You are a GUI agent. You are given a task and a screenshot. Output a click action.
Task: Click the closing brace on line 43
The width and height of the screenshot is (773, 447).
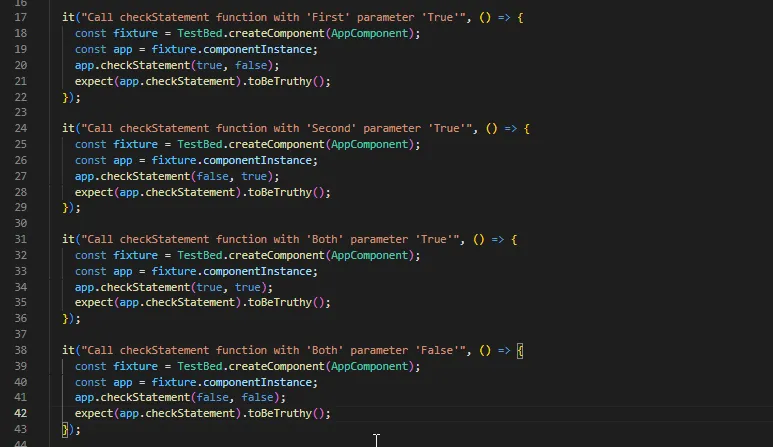(x=65, y=429)
